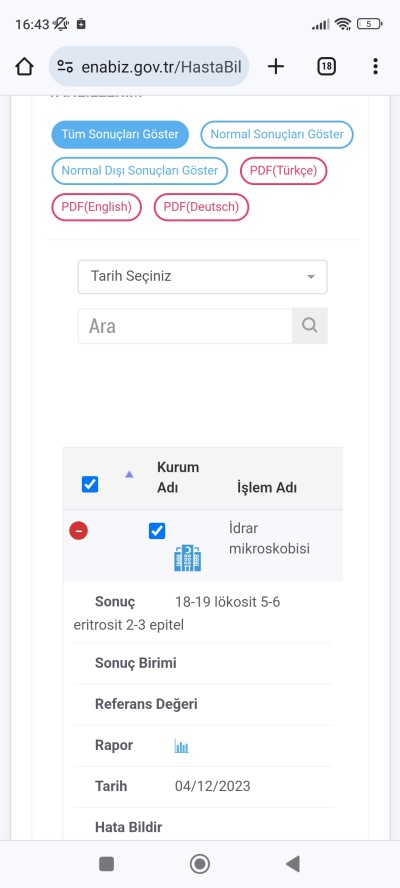This screenshot has height=888, width=400.
Task: Tap the Android back triangle button
Action: point(292,864)
